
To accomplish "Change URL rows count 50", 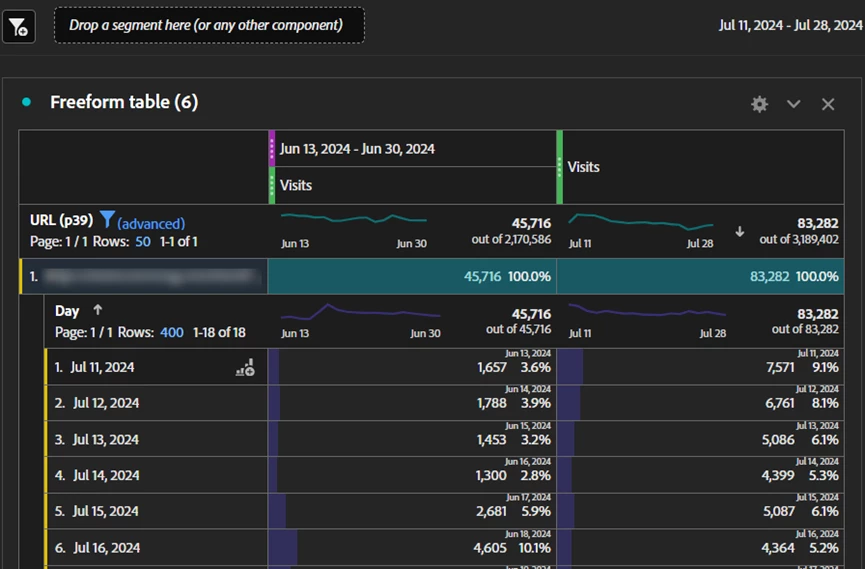I will 143,242.
